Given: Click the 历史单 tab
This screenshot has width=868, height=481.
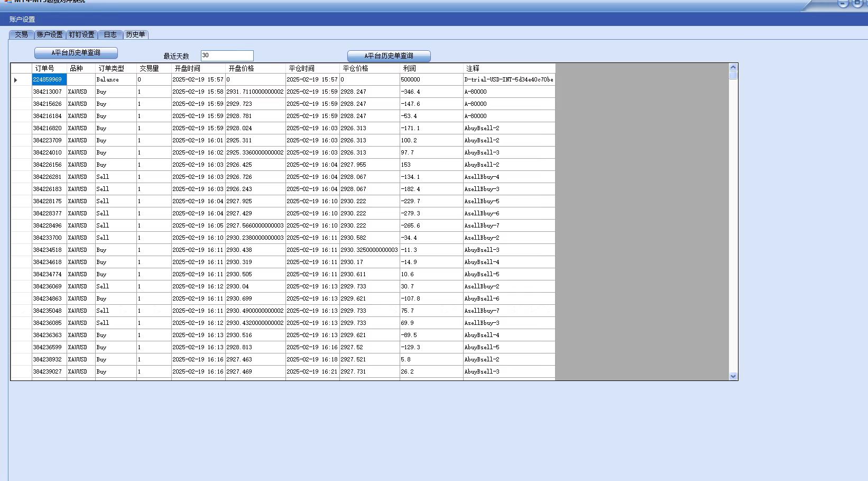Looking at the screenshot, I should pos(135,35).
